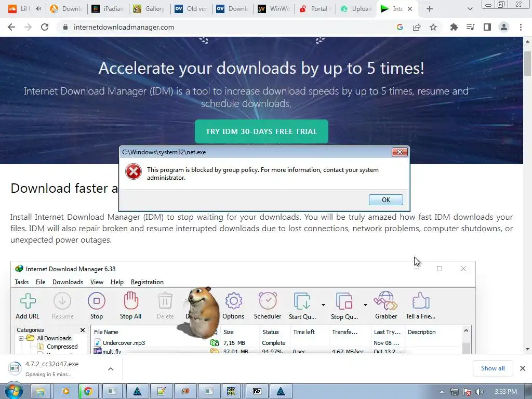The height and width of the screenshot is (399, 532).
Task: Click Show all downloads
Action: tap(493, 368)
